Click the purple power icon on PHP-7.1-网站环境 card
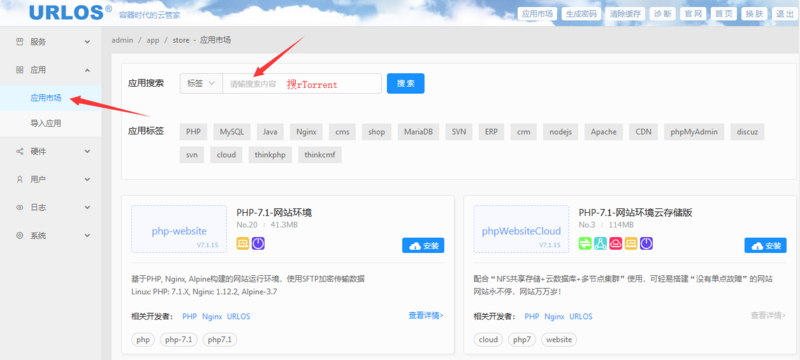This screenshot has width=800, height=360. coord(259,244)
